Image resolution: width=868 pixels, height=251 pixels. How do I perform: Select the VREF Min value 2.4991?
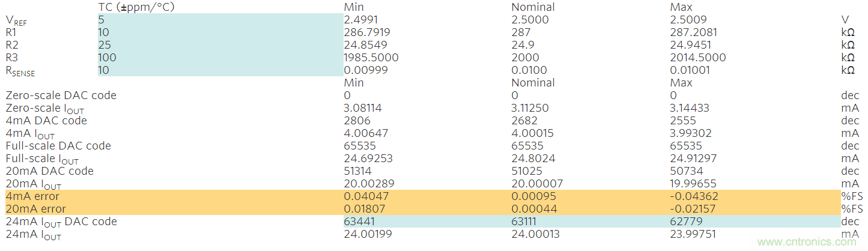(361, 20)
